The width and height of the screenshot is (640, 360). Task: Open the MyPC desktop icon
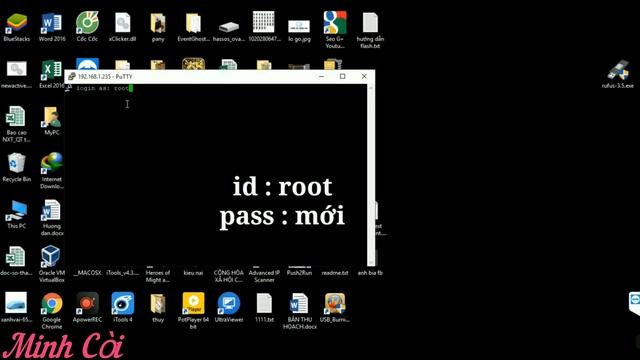(52, 121)
